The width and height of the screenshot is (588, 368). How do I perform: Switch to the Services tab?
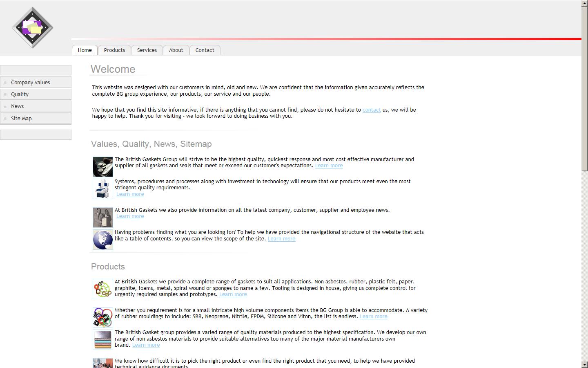[147, 50]
